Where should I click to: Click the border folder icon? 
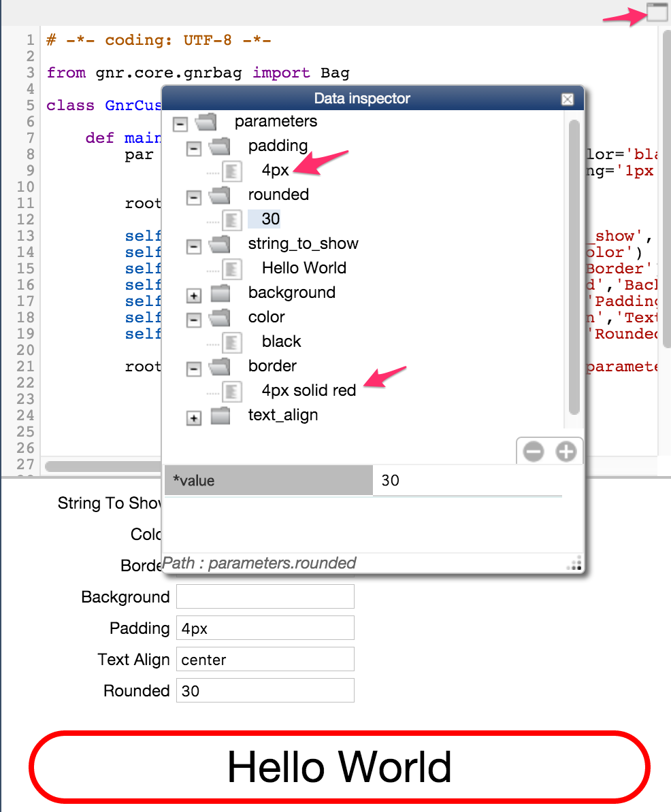[x=220, y=367]
